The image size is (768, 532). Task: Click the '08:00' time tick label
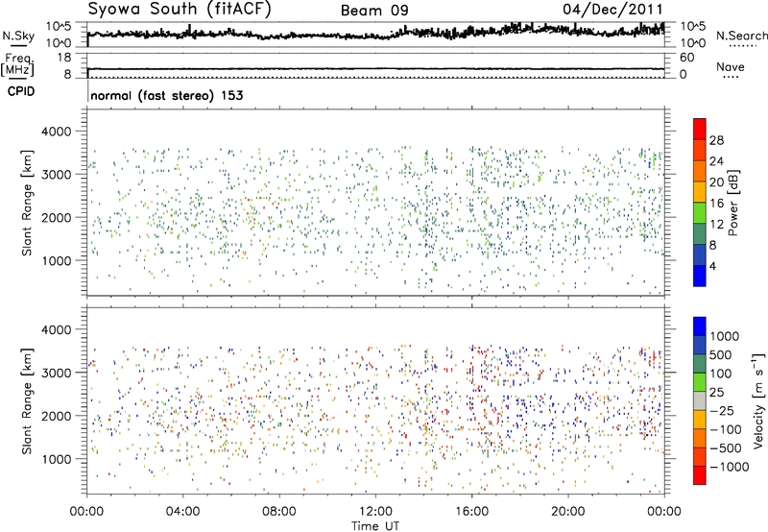click(279, 512)
